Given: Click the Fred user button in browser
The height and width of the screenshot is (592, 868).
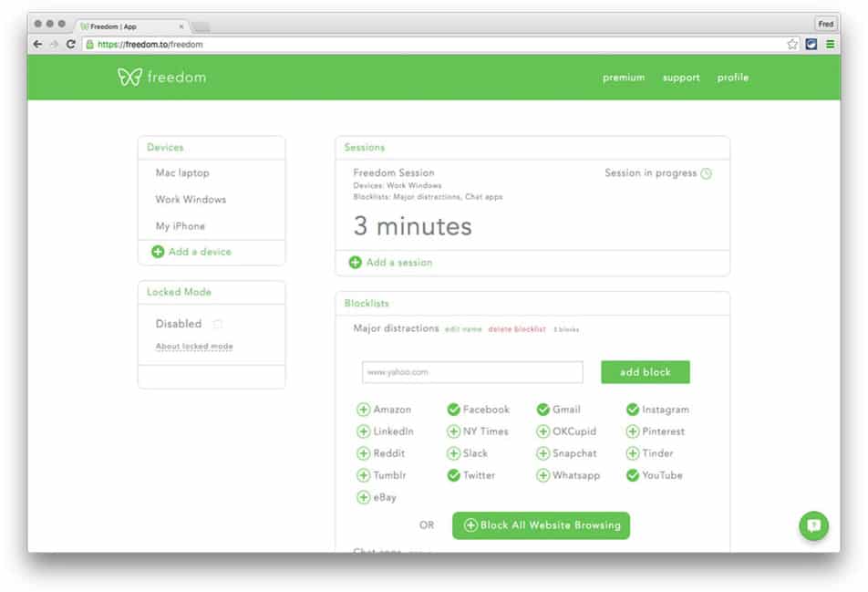Looking at the screenshot, I should 825,24.
